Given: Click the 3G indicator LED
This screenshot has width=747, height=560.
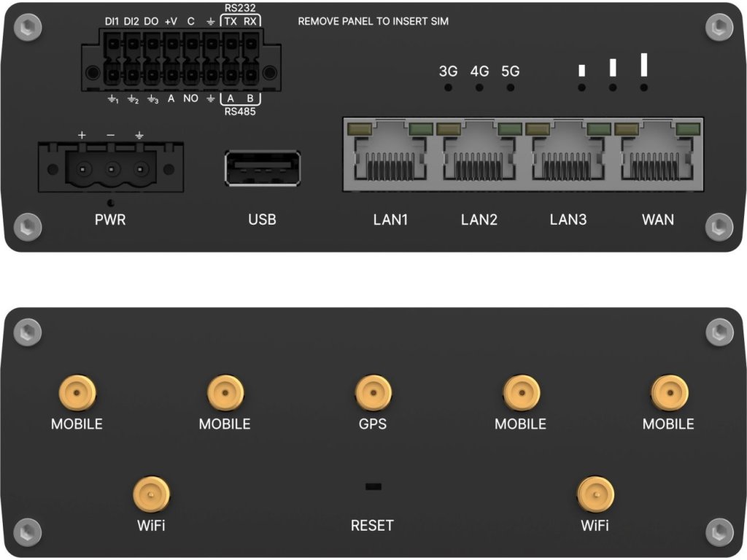Looking at the screenshot, I should (449, 87).
